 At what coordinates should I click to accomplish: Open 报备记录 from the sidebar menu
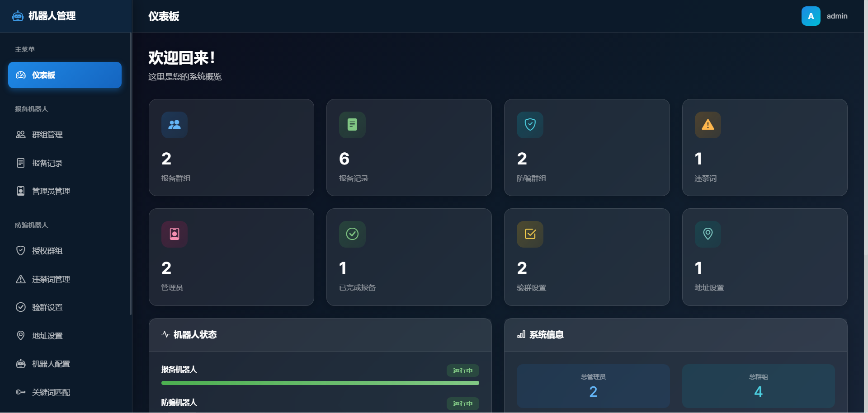tap(47, 163)
